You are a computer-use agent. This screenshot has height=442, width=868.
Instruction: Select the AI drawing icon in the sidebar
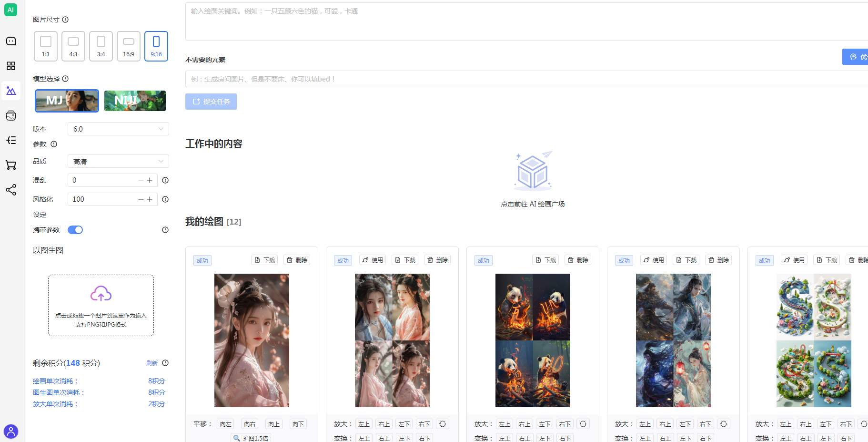(x=11, y=91)
